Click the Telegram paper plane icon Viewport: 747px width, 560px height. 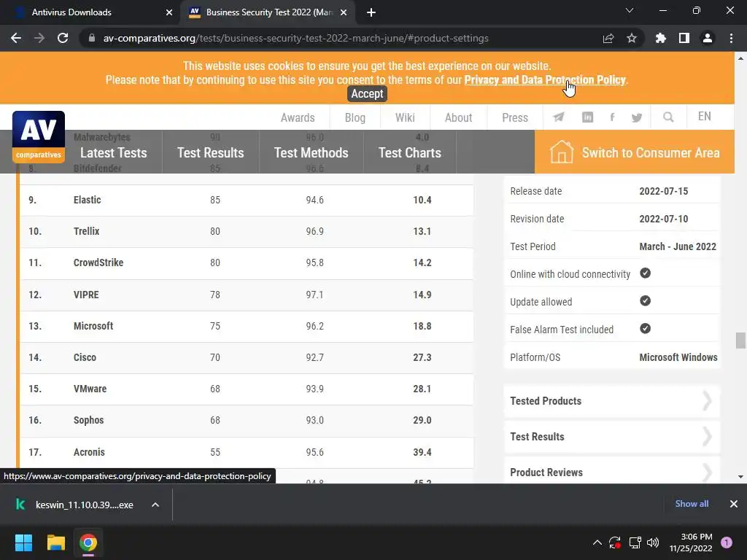[x=558, y=117]
